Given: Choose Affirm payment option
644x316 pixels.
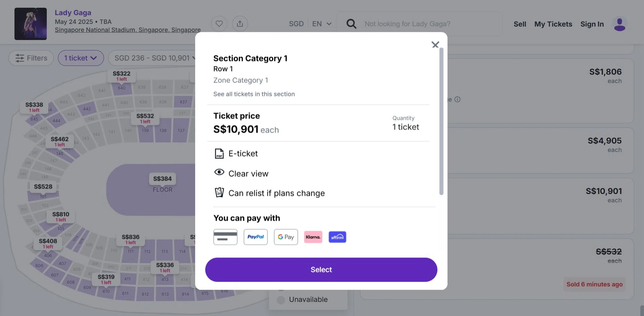Looking at the screenshot, I should (x=337, y=237).
